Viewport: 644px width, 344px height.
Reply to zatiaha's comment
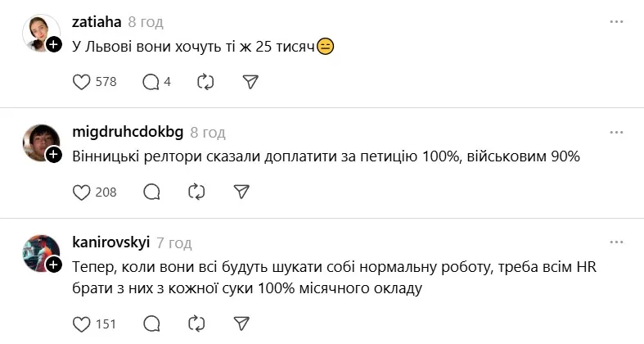(151, 82)
